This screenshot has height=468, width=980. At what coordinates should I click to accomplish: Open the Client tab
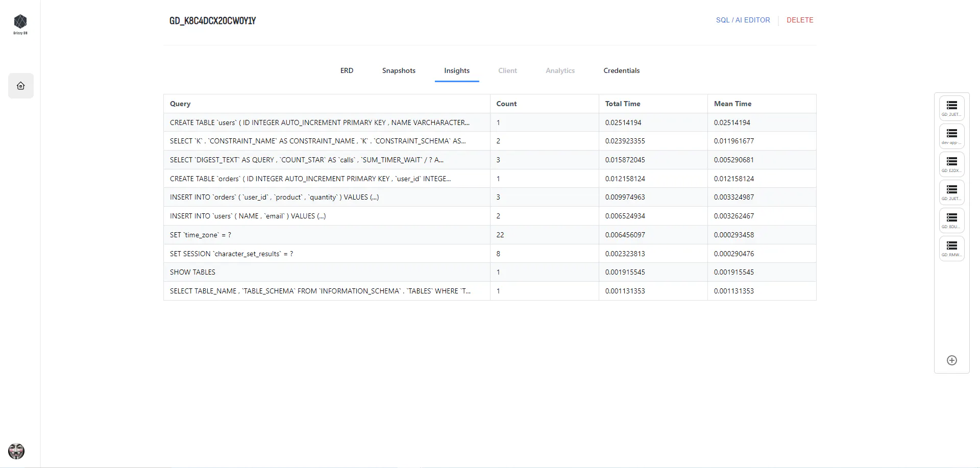507,70
